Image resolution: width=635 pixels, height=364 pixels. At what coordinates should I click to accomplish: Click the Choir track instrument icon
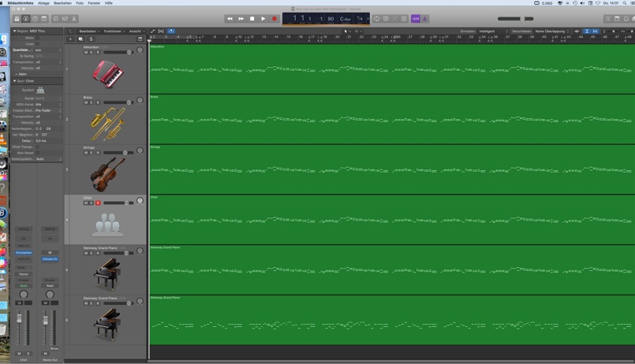click(108, 225)
